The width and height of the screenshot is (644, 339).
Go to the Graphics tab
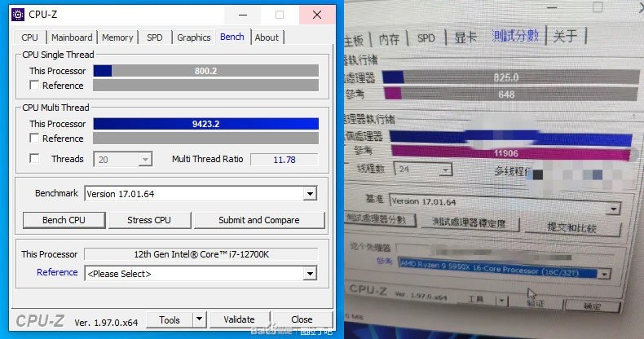point(194,37)
